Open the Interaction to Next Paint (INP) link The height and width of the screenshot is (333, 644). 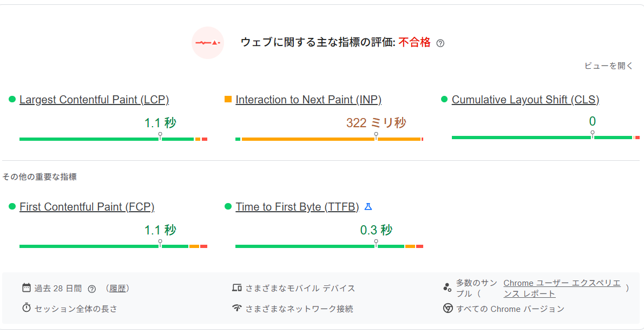coord(308,100)
